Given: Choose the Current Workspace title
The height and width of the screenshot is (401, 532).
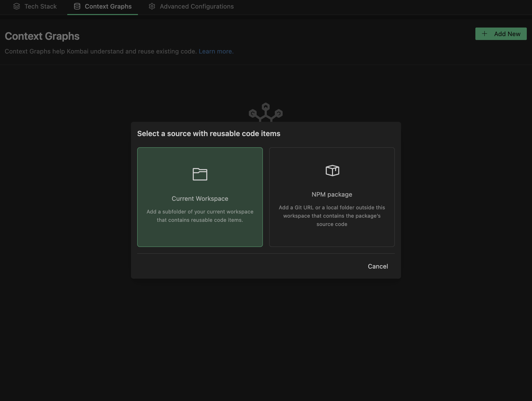Looking at the screenshot, I should pyautogui.click(x=200, y=199).
